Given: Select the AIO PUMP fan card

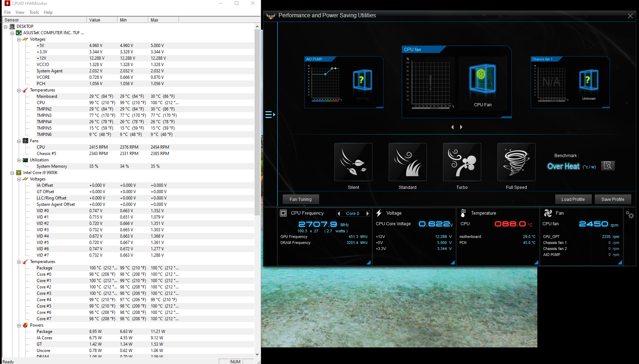Looking at the screenshot, I should pos(344,82).
